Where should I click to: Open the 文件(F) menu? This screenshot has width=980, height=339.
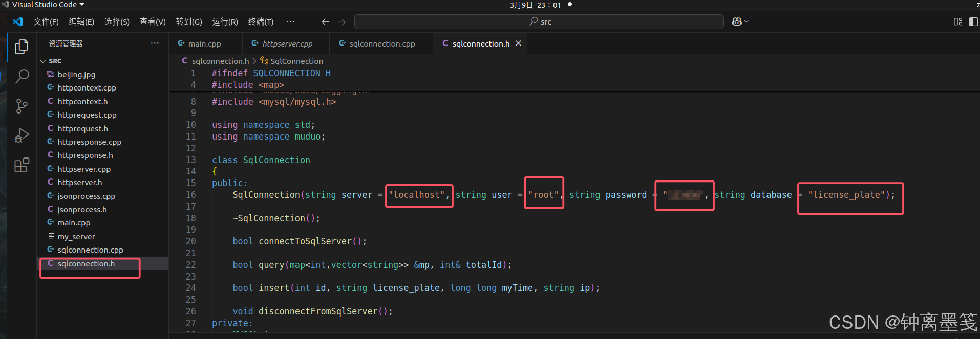(46, 22)
